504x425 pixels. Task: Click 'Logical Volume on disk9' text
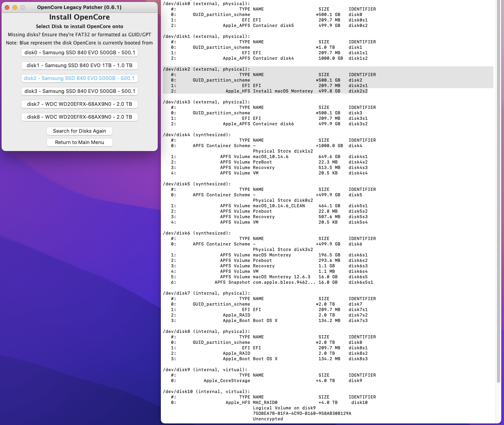coord(284,408)
